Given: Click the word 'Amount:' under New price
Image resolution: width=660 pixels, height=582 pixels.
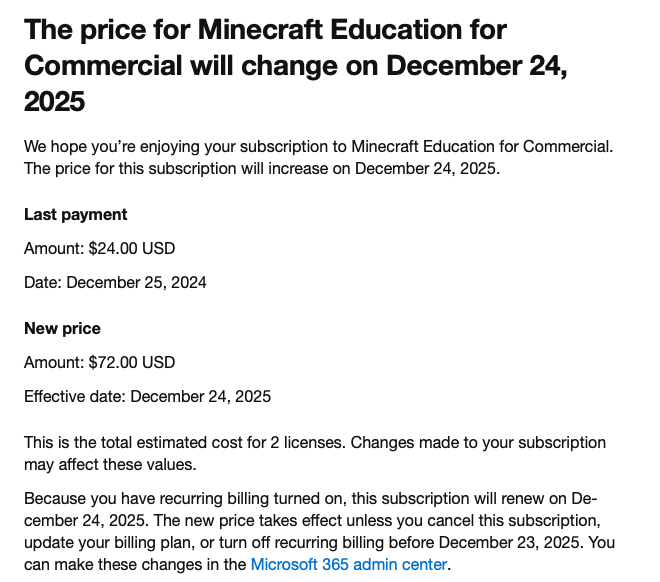Looking at the screenshot, I should tap(54, 362).
